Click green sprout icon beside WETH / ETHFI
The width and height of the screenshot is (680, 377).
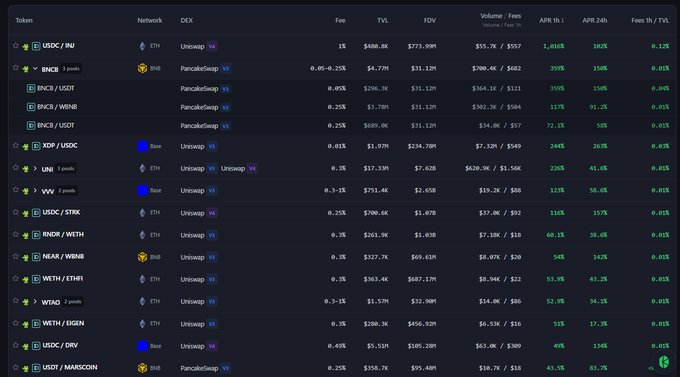pyautogui.click(x=26, y=280)
